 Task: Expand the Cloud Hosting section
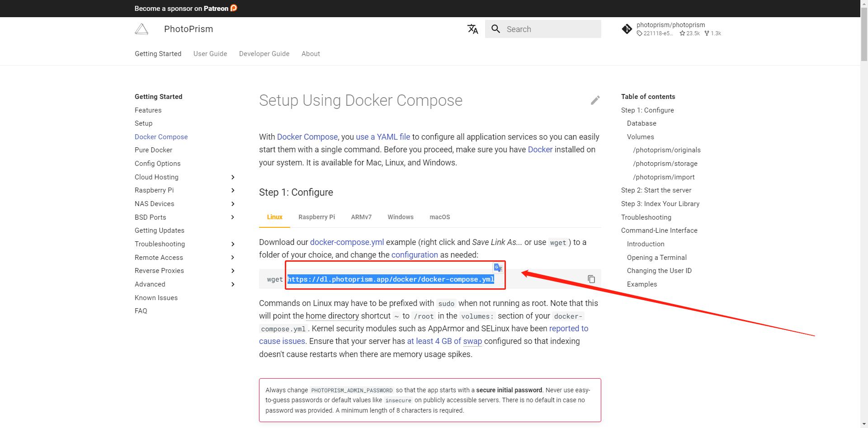233,177
